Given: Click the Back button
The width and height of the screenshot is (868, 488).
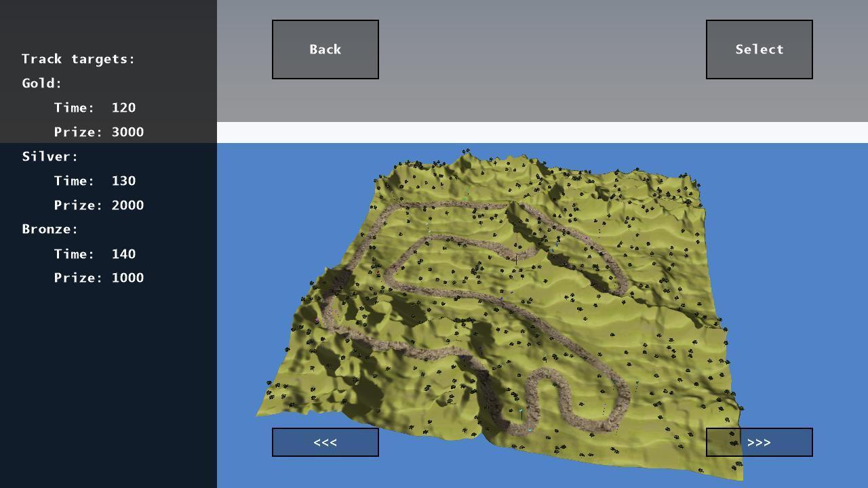Looking at the screenshot, I should point(325,49).
